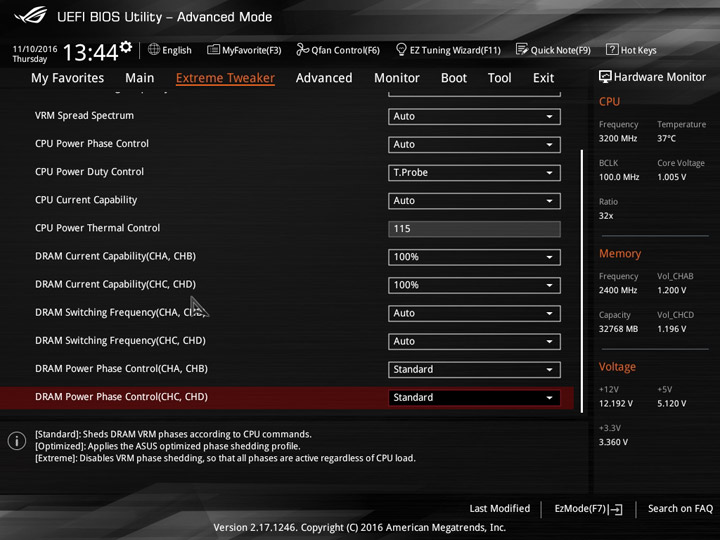Select DRAM Power Phase Control(CHC, CHD) row label
This screenshot has height=540, width=720.
[121, 397]
